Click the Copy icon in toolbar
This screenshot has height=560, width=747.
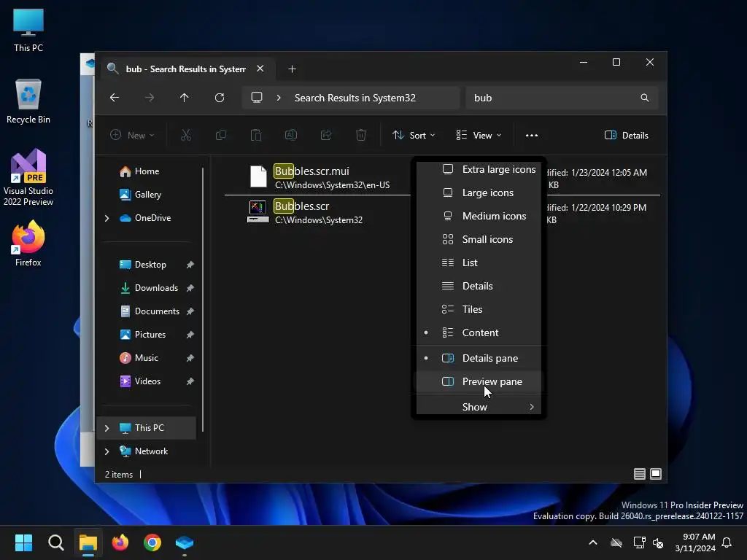pos(220,135)
